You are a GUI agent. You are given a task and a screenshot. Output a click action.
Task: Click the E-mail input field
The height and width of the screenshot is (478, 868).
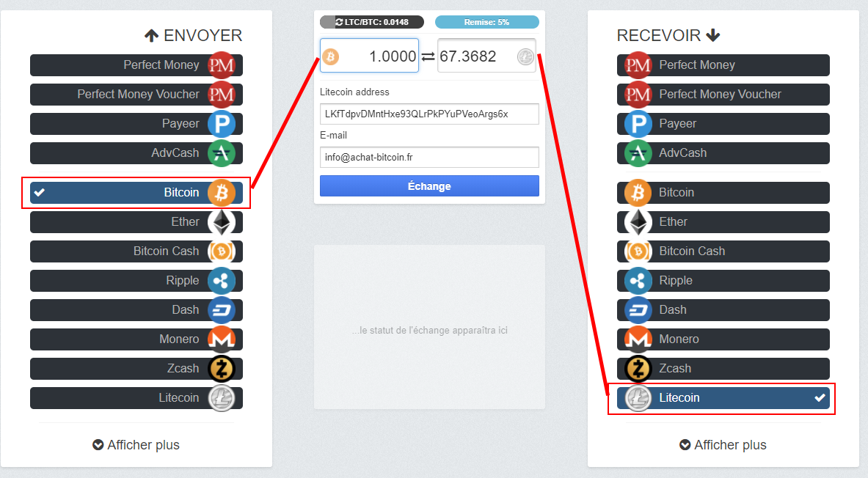pos(429,157)
